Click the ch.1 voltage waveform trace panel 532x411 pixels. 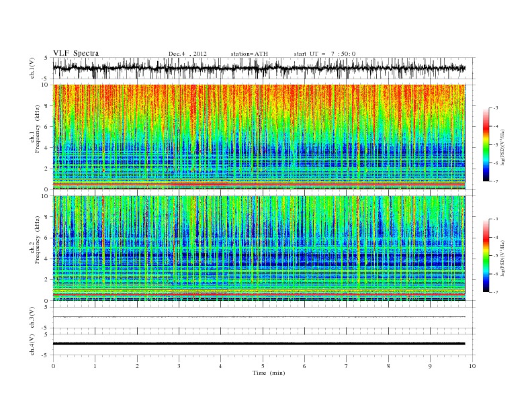pyautogui.click(x=264, y=68)
